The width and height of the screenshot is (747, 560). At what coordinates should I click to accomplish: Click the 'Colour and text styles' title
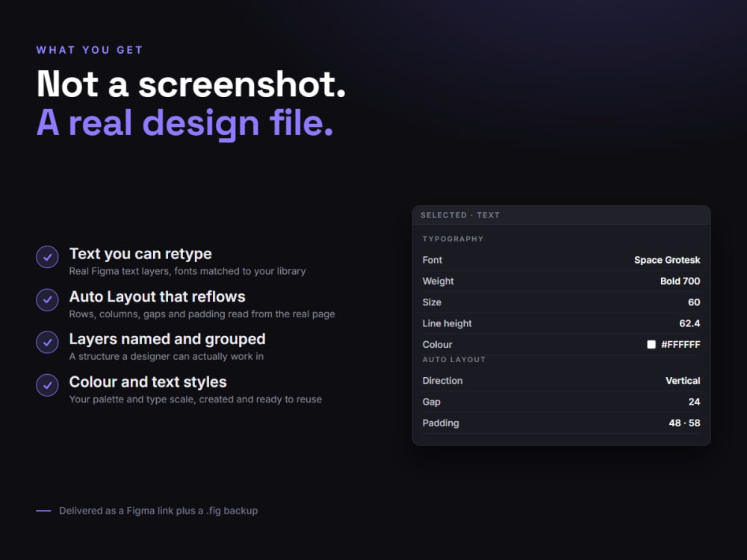(x=148, y=382)
